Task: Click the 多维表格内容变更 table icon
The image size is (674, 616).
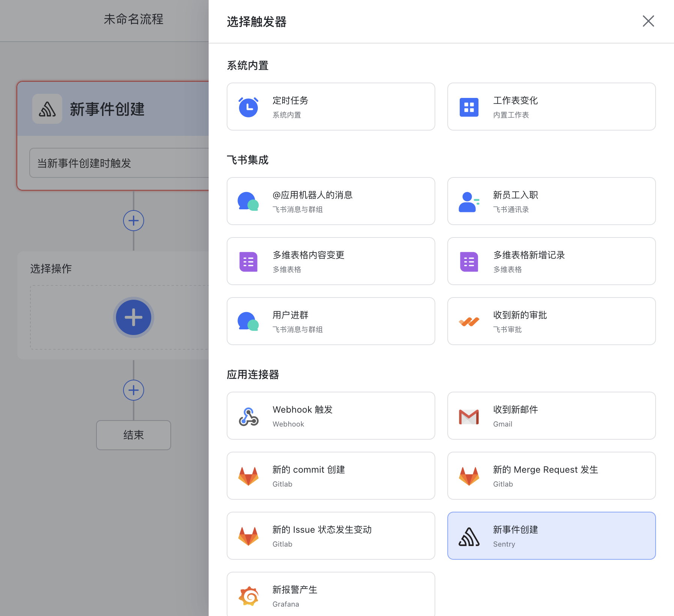Action: point(248,261)
